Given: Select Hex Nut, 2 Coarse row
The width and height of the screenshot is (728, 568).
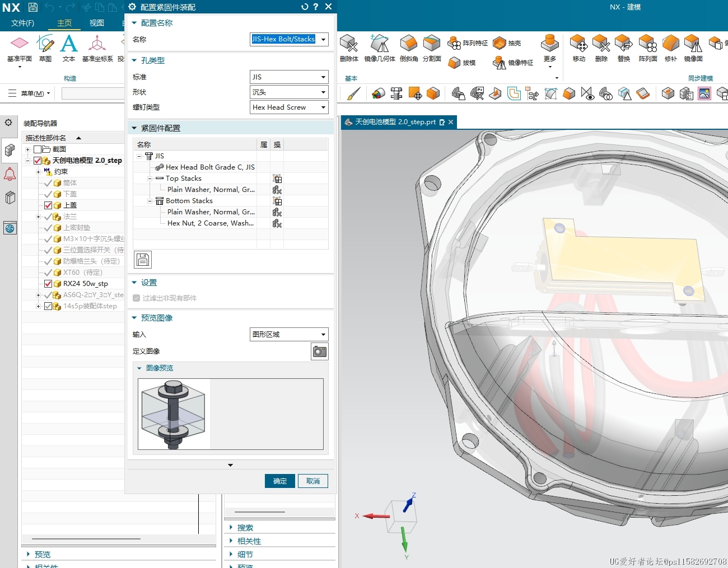Looking at the screenshot, I should click(211, 223).
